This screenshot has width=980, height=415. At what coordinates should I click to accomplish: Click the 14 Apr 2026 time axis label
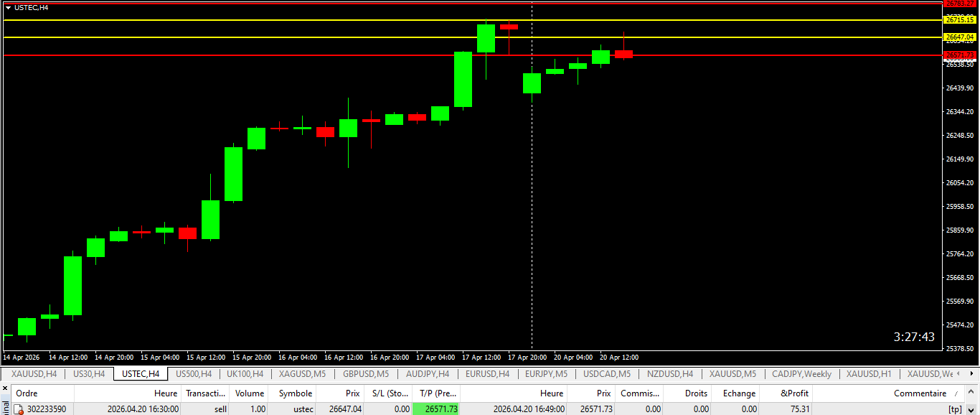coord(22,357)
